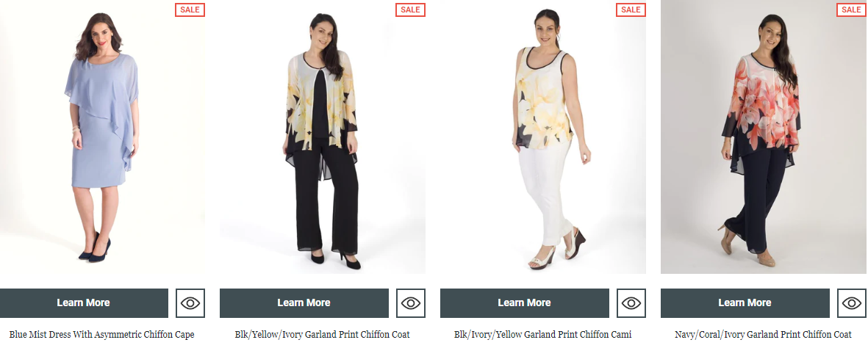Select the blue dress product photo
The width and height of the screenshot is (868, 348).
point(102,137)
